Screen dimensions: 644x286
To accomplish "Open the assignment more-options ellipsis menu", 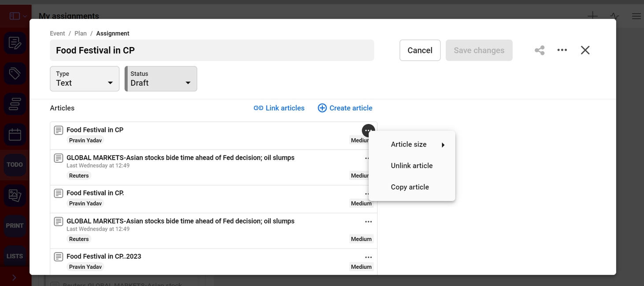I will point(562,50).
